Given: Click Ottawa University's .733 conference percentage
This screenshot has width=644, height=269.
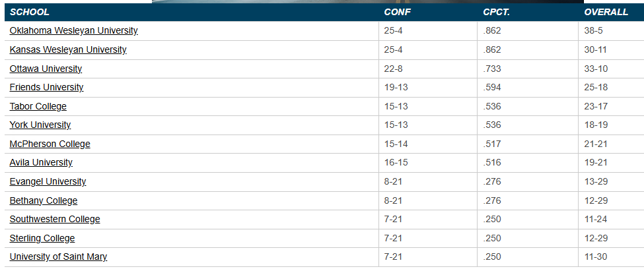Looking at the screenshot, I should coord(492,69).
